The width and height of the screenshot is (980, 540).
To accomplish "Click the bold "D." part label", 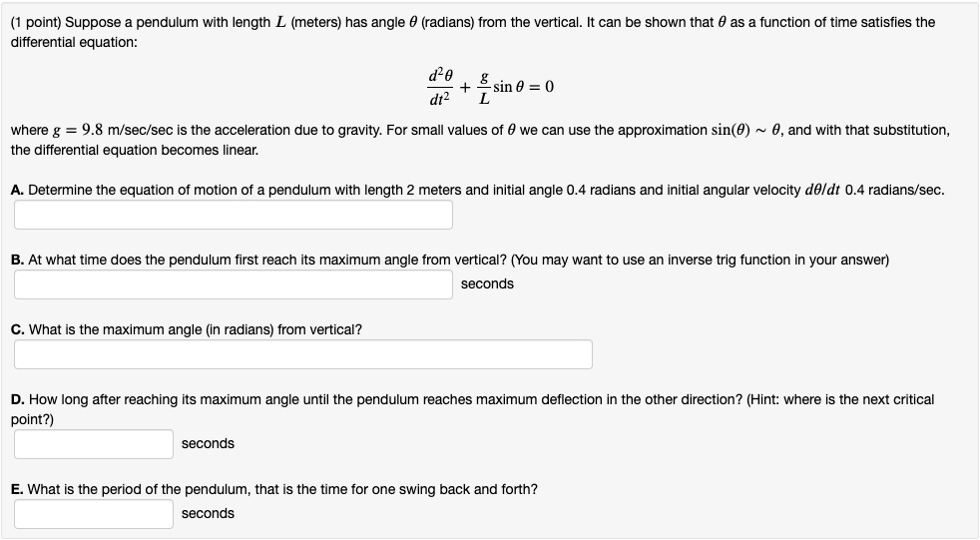I will pyautogui.click(x=18, y=399).
